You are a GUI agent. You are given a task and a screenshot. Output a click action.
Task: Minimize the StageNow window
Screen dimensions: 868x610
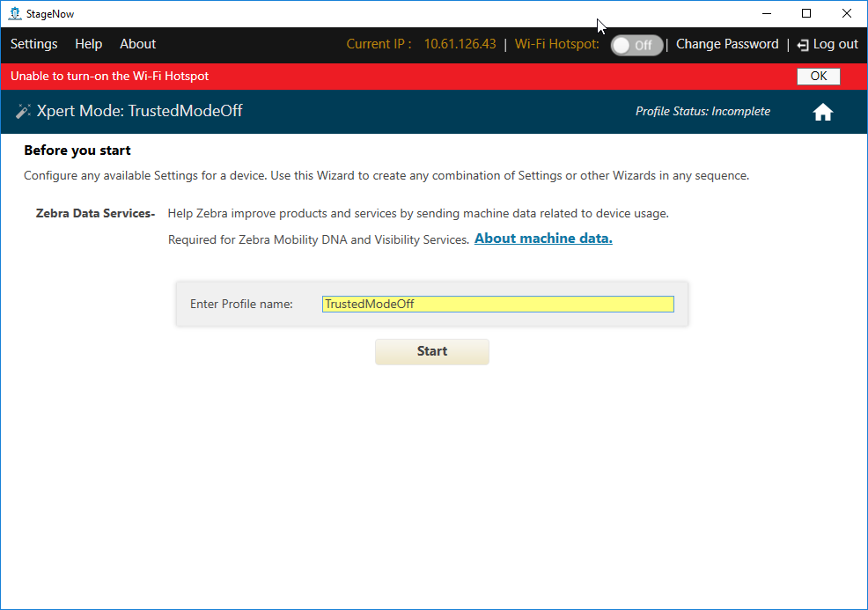[x=766, y=13]
